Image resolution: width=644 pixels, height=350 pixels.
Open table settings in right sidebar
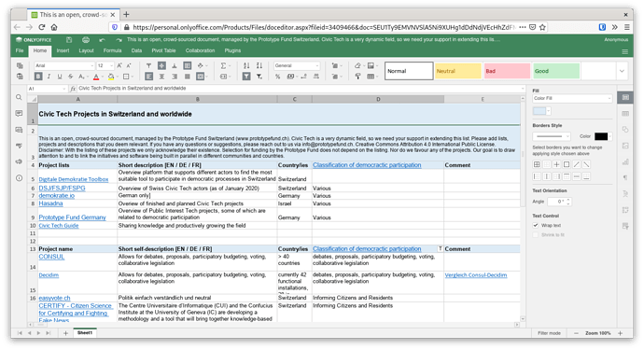pyautogui.click(x=625, y=113)
